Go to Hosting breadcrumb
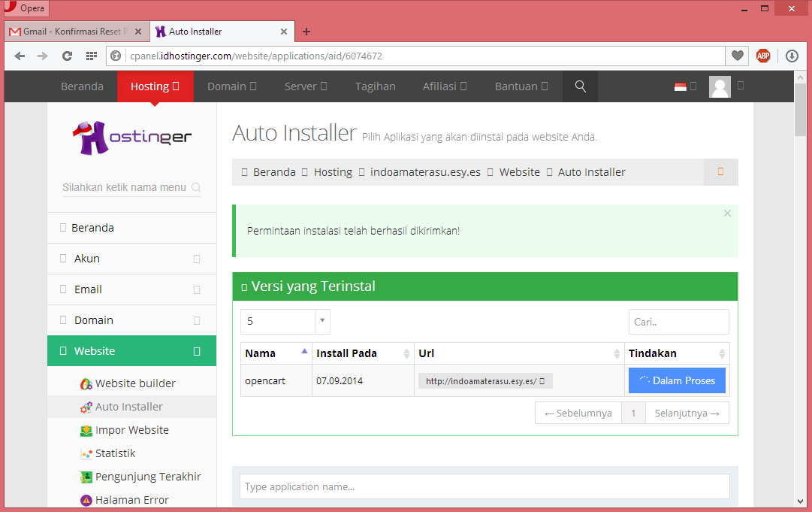This screenshot has width=812, height=512. point(333,172)
